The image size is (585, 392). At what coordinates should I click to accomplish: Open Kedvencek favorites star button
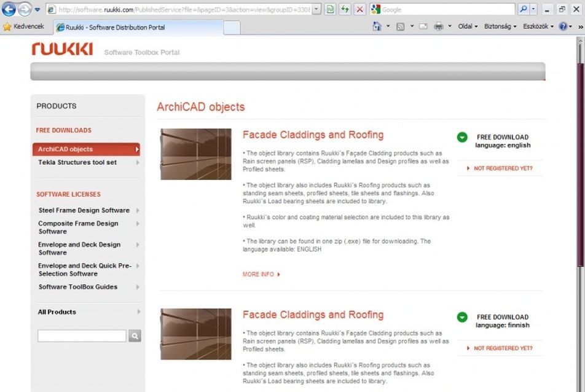(x=23, y=26)
